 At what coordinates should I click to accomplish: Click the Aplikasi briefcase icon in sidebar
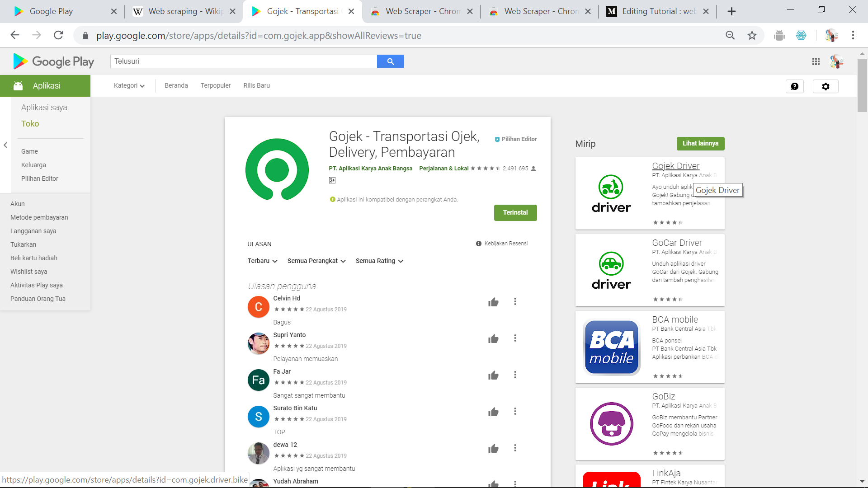[x=18, y=85]
